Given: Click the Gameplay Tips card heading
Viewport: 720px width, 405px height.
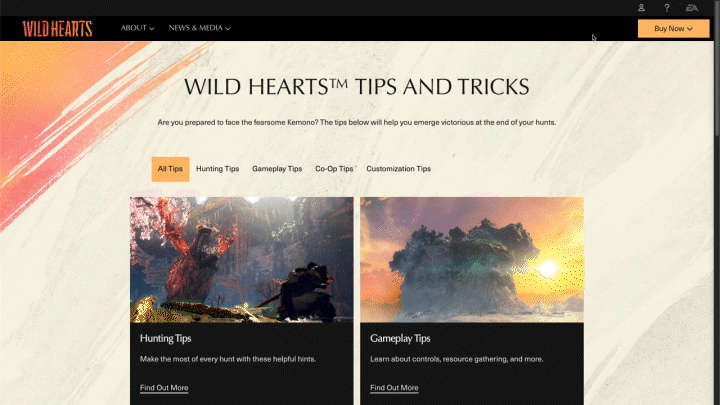Looking at the screenshot, I should [x=400, y=338].
